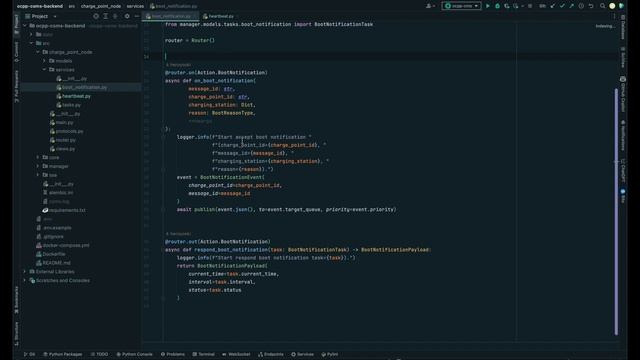Switch to boot_notification.py editor tab

point(171,16)
